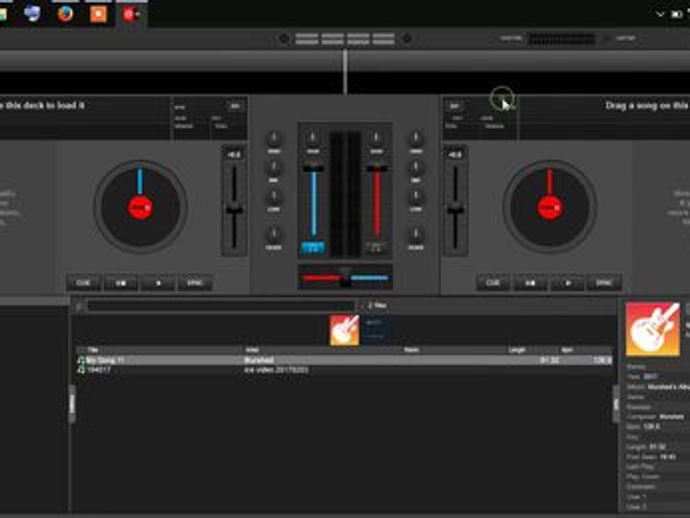Click the small button in right deck info
690x518 pixels.
(x=455, y=106)
